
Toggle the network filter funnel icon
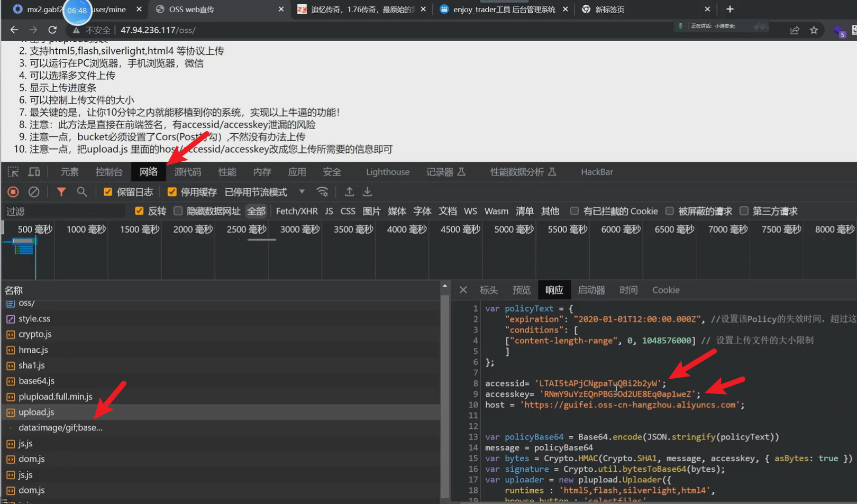click(x=61, y=192)
